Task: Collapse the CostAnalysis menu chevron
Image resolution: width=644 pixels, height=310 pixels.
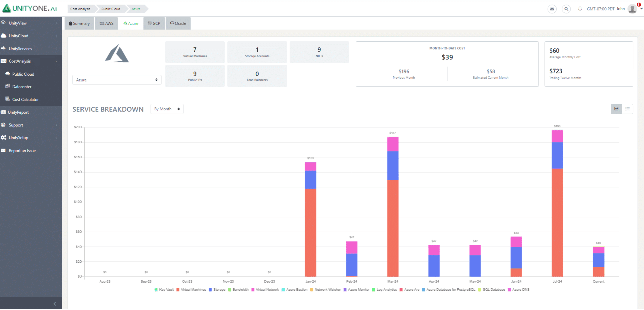Action: click(56, 61)
